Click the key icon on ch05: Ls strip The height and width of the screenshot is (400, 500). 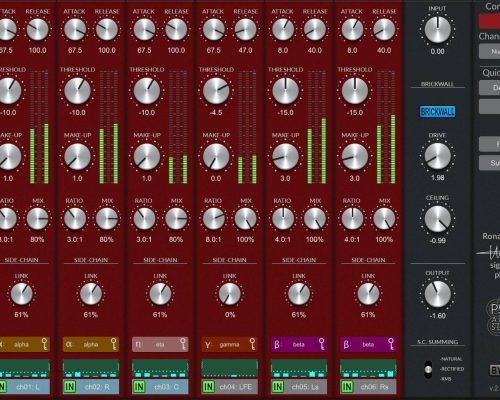pos(322,344)
